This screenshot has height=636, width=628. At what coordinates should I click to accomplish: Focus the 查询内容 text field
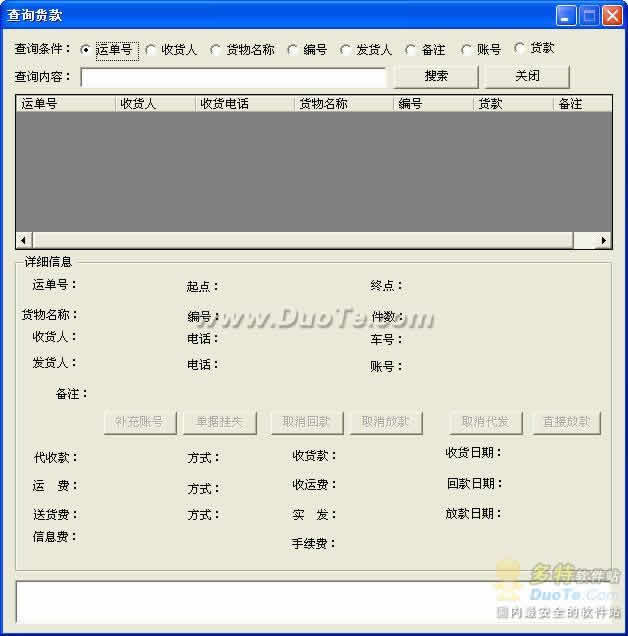tap(233, 77)
